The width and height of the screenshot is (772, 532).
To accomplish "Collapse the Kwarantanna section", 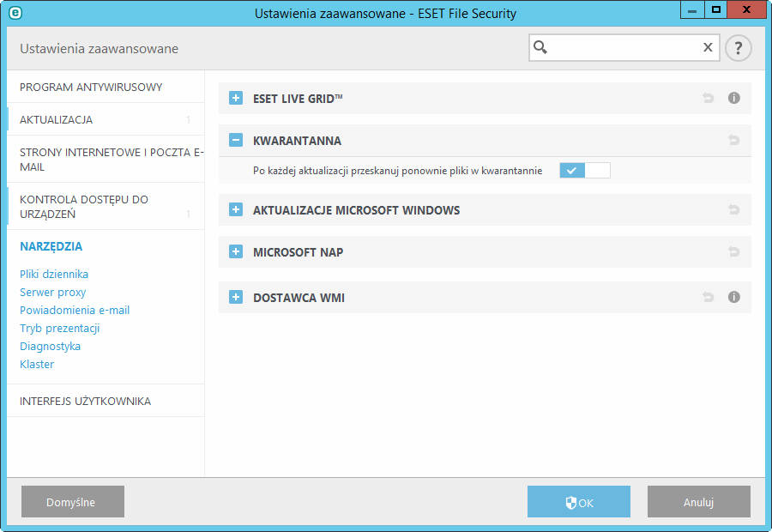I will pyautogui.click(x=236, y=141).
